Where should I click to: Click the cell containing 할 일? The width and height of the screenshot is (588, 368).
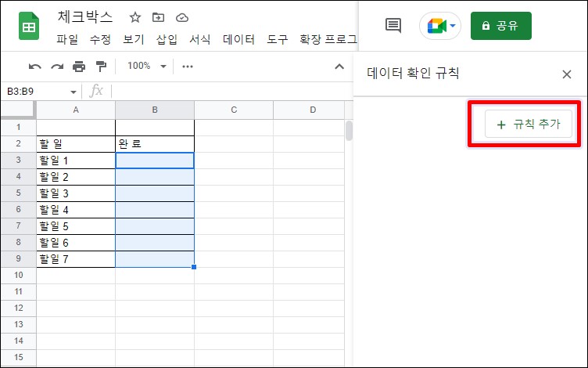click(76, 144)
